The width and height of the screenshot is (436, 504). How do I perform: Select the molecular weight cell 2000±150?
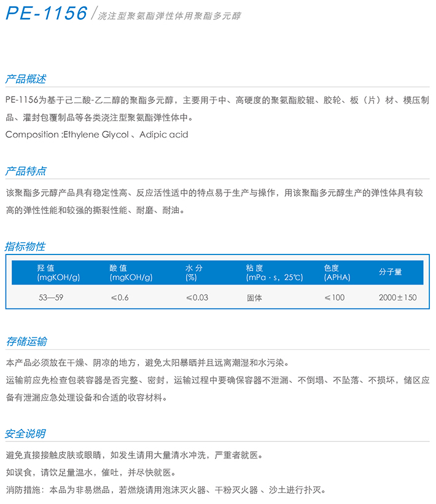[397, 297]
